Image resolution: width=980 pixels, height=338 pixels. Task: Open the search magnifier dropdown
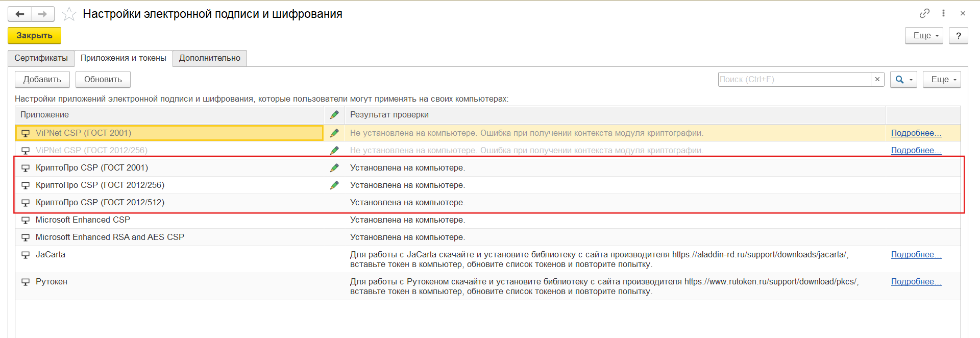[903, 80]
